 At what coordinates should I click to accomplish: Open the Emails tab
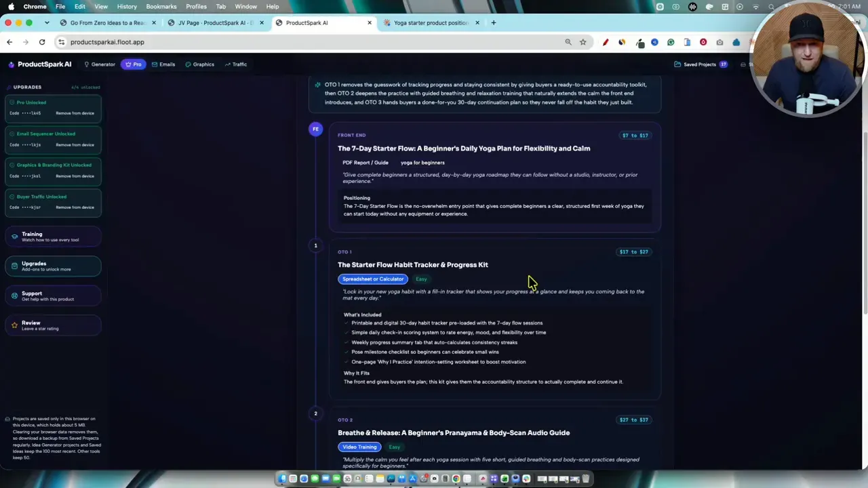tap(163, 64)
